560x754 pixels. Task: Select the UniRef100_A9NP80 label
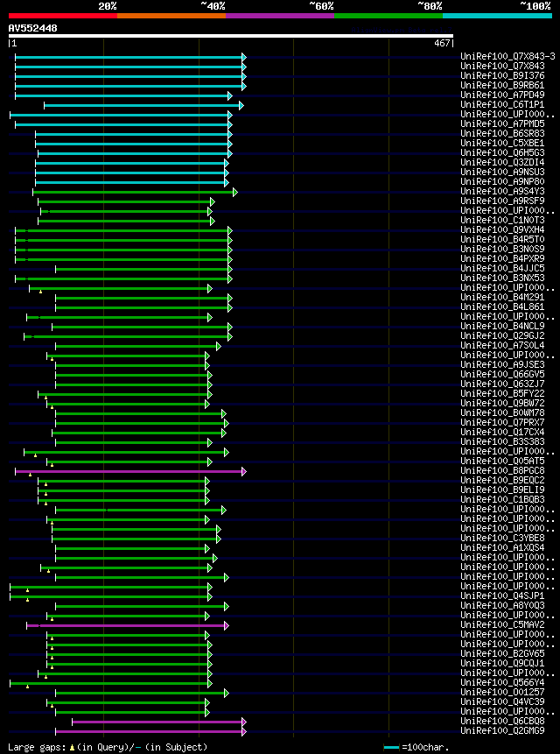click(x=503, y=182)
